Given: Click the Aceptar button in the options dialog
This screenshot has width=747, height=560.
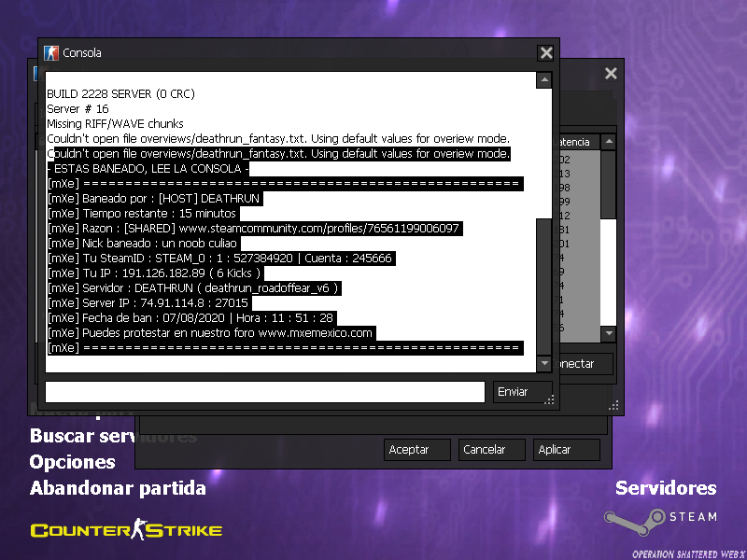Looking at the screenshot, I should point(416,450).
